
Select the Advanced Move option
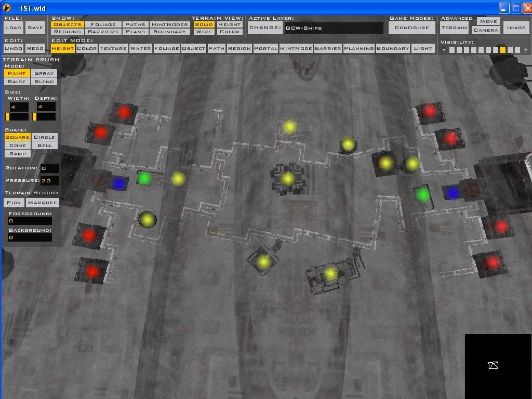488,21
